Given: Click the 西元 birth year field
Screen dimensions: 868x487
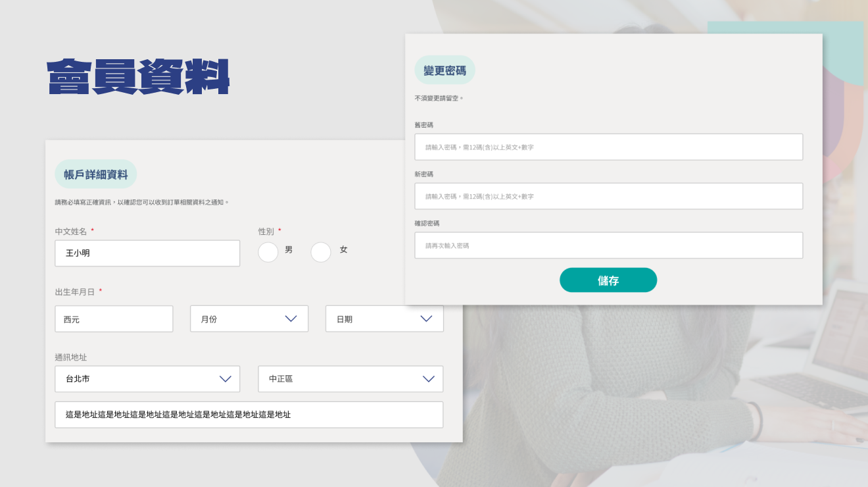Looking at the screenshot, I should 114,319.
